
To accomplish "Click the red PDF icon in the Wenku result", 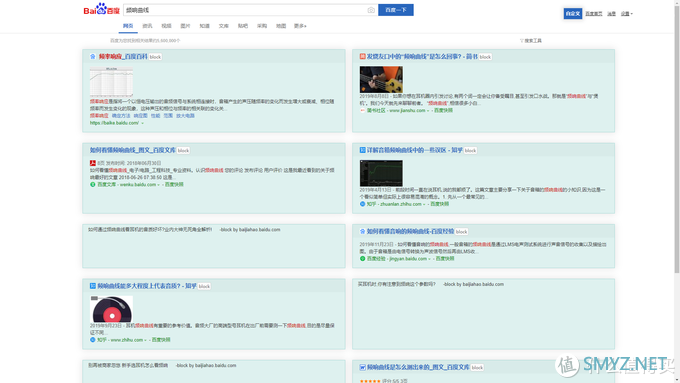I will [x=92, y=163].
